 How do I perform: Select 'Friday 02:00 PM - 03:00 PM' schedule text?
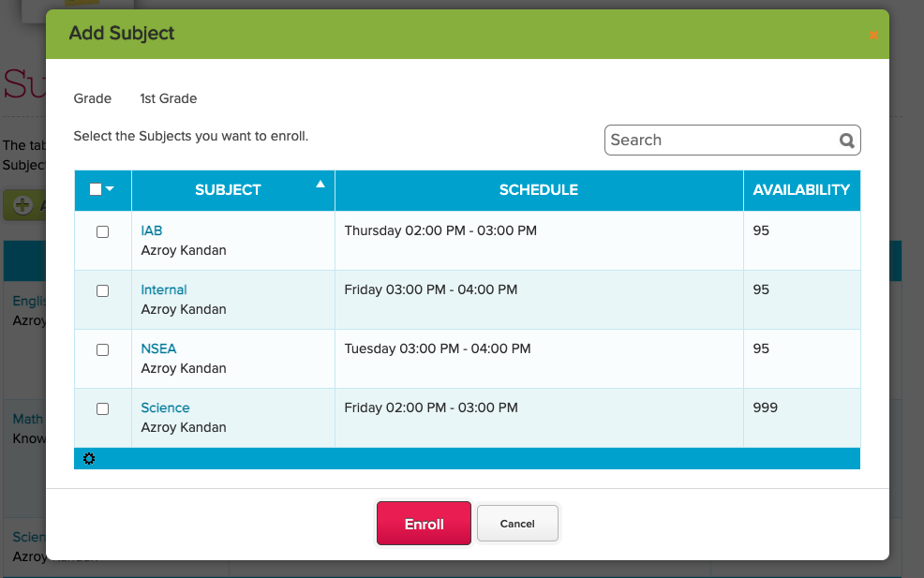point(431,408)
